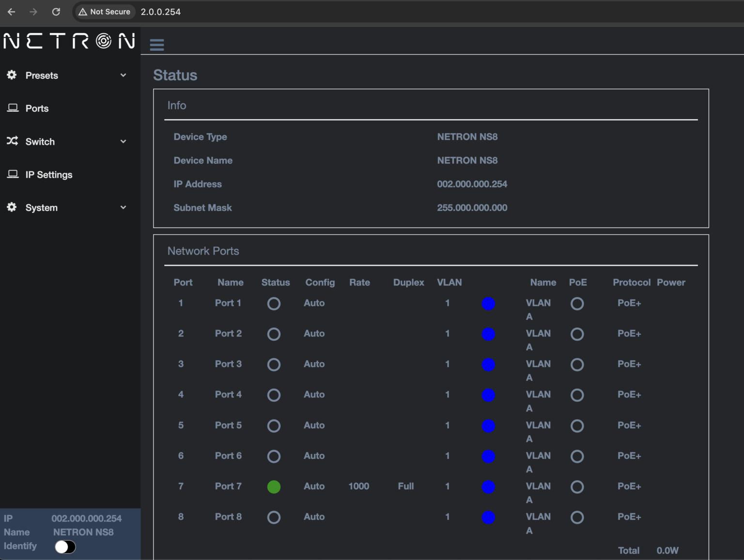Open IP Settings from the sidebar
744x560 pixels.
pyautogui.click(x=49, y=174)
